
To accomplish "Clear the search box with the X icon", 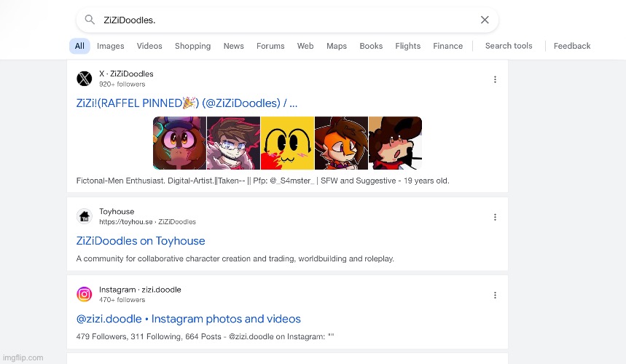I will pos(485,20).
